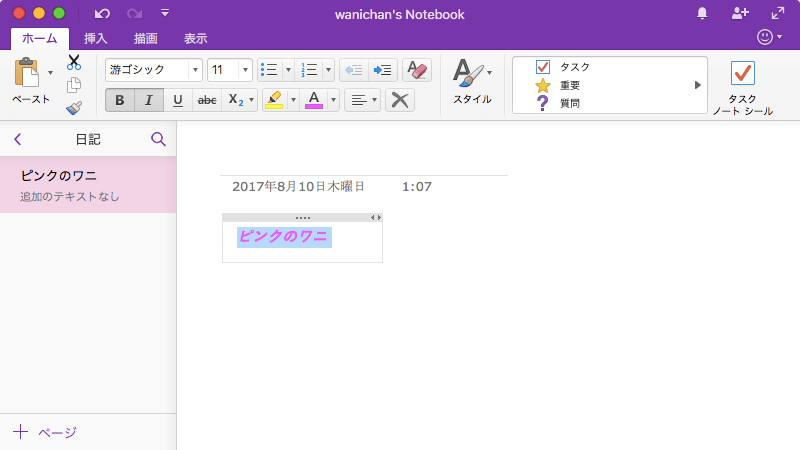Apply pink font color to text
800x450 pixels.
(x=314, y=100)
